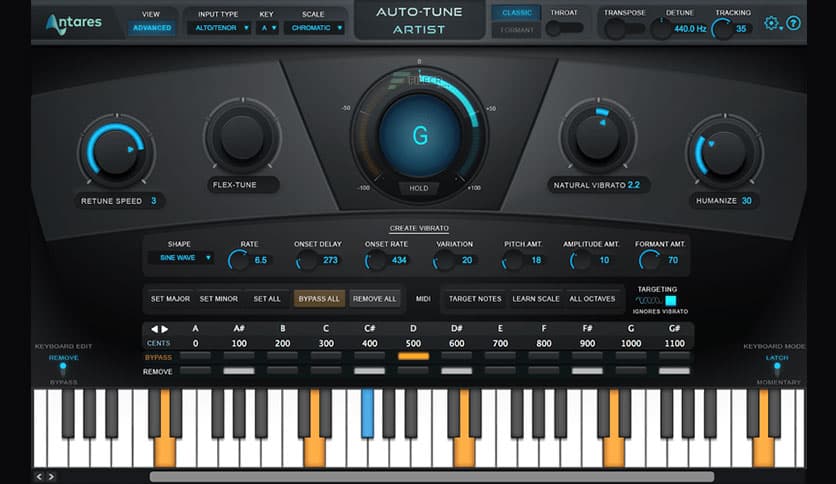Open the settings gear menu
The height and width of the screenshot is (484, 836).
point(771,23)
